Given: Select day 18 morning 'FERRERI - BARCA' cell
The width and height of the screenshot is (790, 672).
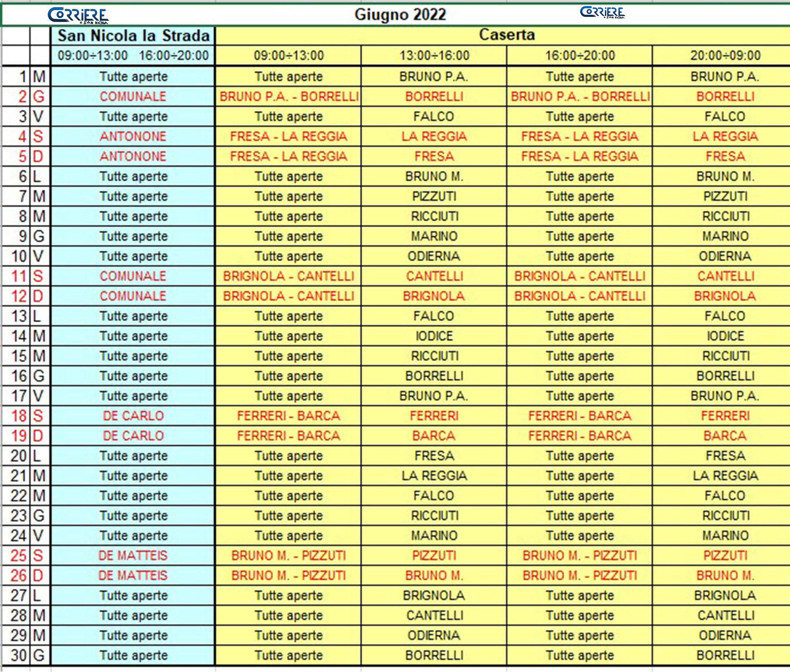Looking at the screenshot, I should (x=289, y=416).
